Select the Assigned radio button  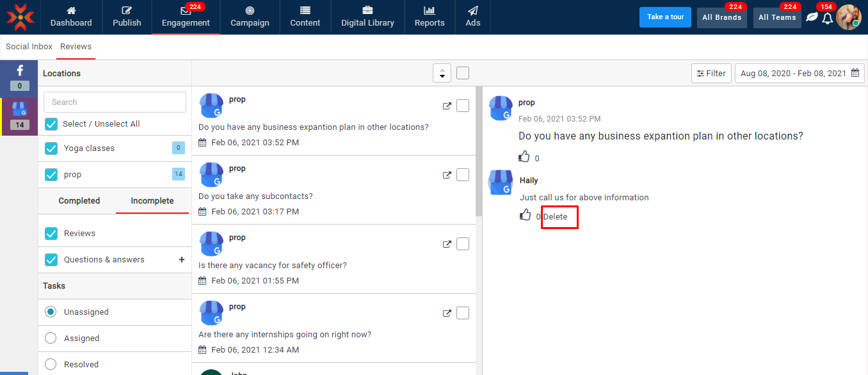[x=51, y=339]
